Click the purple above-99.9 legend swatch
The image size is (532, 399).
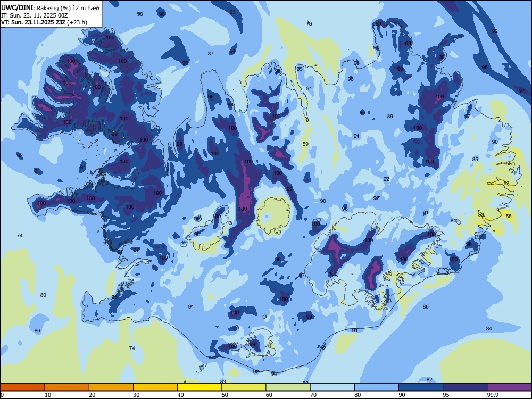[x=509, y=387]
